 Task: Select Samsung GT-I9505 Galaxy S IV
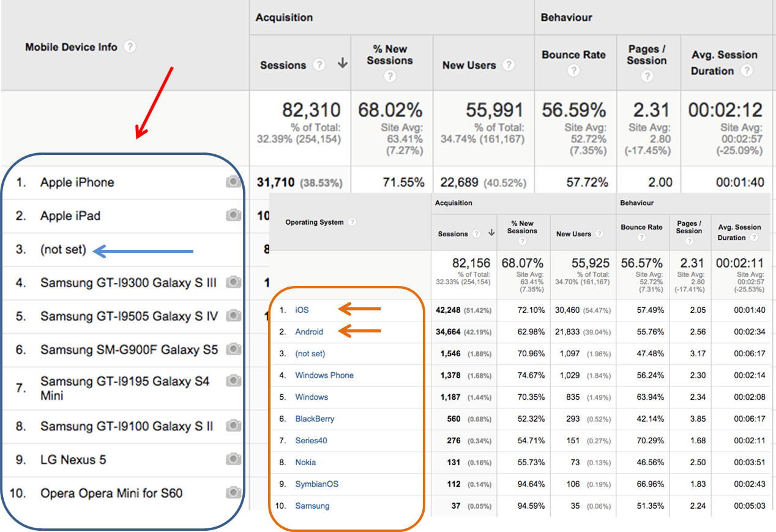(129, 316)
